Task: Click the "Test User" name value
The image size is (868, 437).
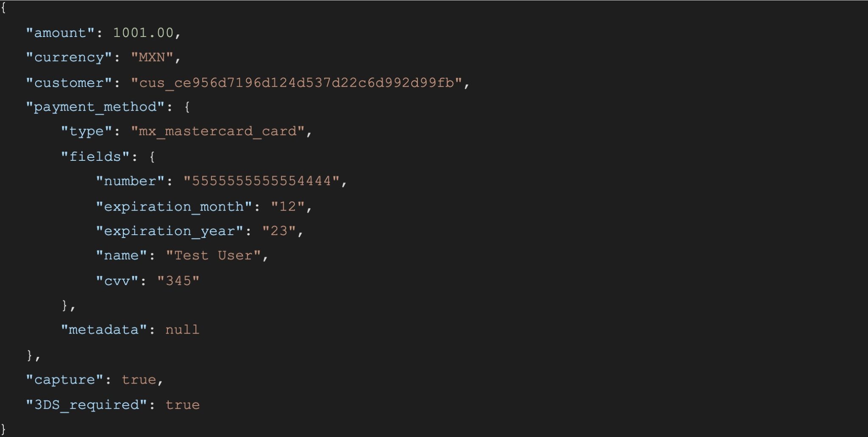Action: [213, 256]
